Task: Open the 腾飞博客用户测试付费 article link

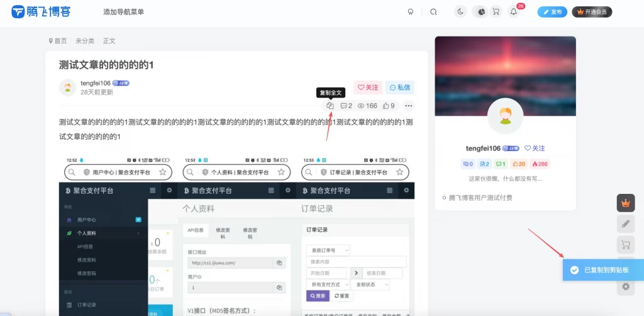Action: pos(480,198)
